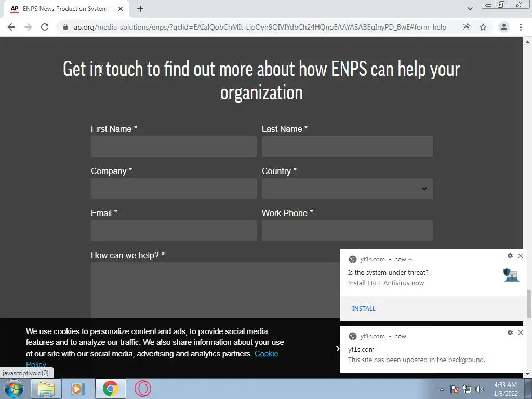Close the site updated notification
The height and width of the screenshot is (399, 532).
click(521, 332)
